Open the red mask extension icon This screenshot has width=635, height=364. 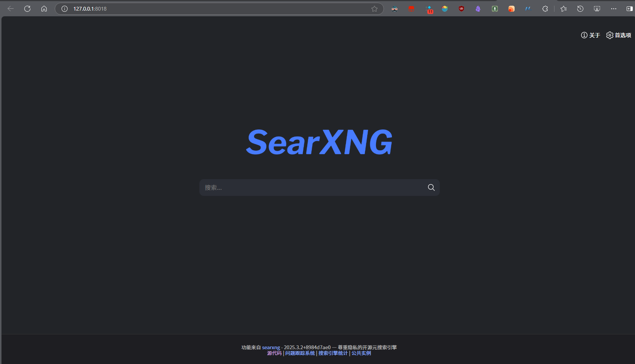411,9
